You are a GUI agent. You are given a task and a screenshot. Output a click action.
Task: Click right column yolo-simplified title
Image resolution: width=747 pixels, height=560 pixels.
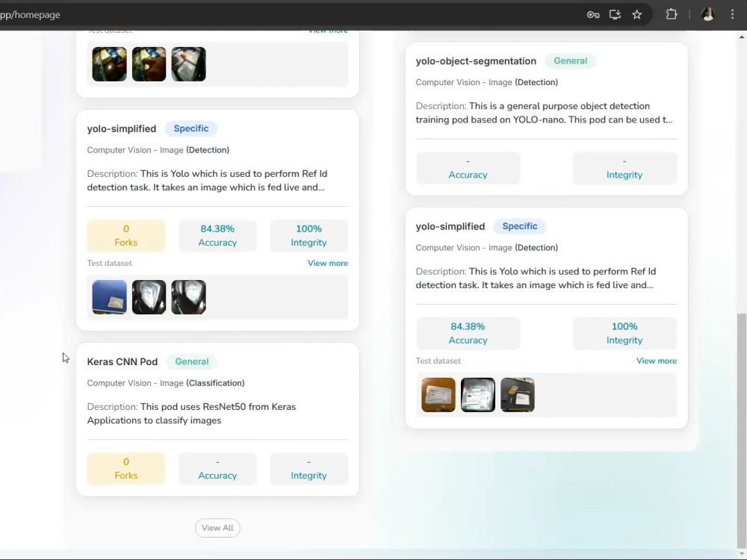[450, 226]
